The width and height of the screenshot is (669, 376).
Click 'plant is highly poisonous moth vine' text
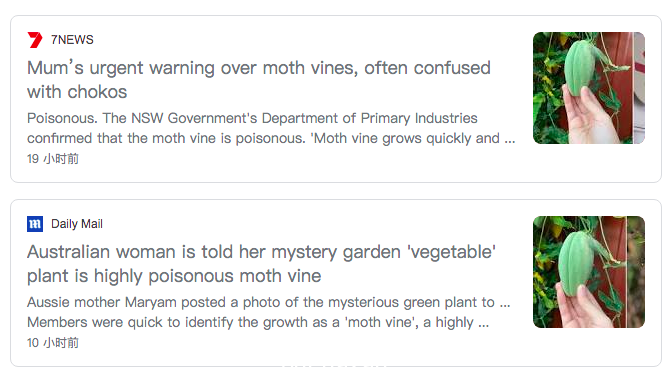pyautogui.click(x=174, y=276)
